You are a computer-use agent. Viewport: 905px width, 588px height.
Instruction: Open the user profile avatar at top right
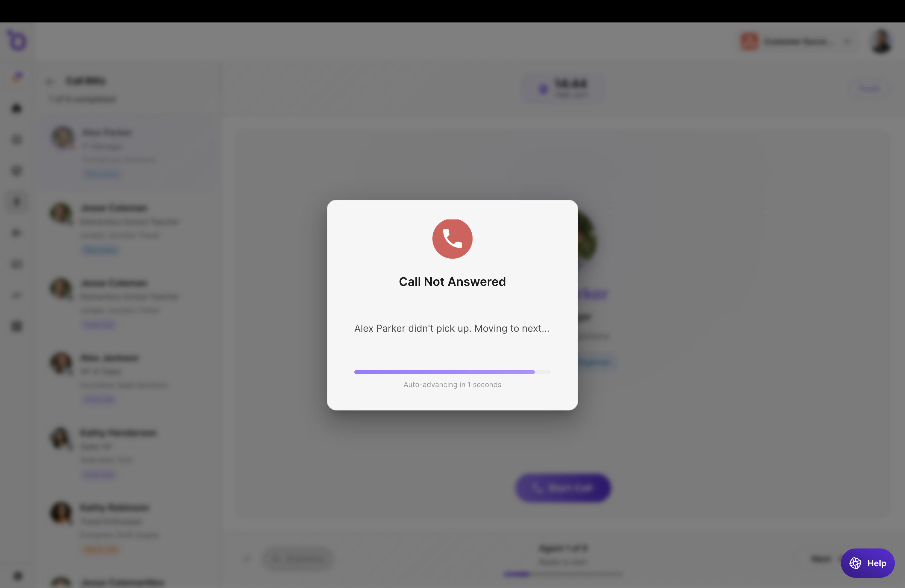click(881, 41)
